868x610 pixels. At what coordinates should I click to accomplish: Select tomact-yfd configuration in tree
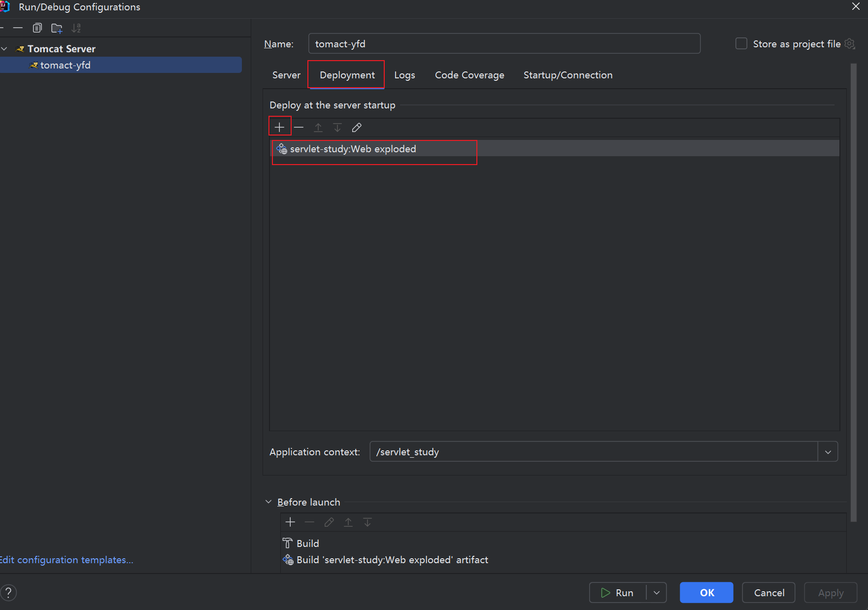(x=121, y=65)
